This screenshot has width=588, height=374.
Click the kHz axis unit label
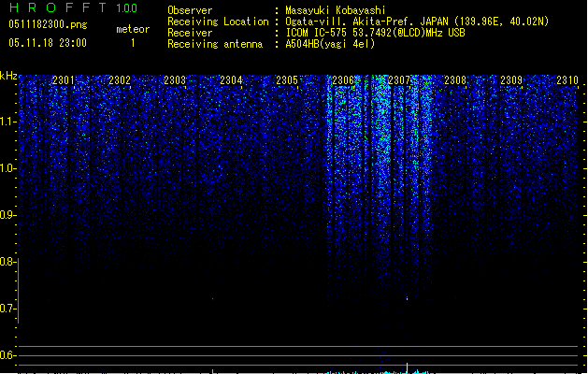(x=8, y=76)
